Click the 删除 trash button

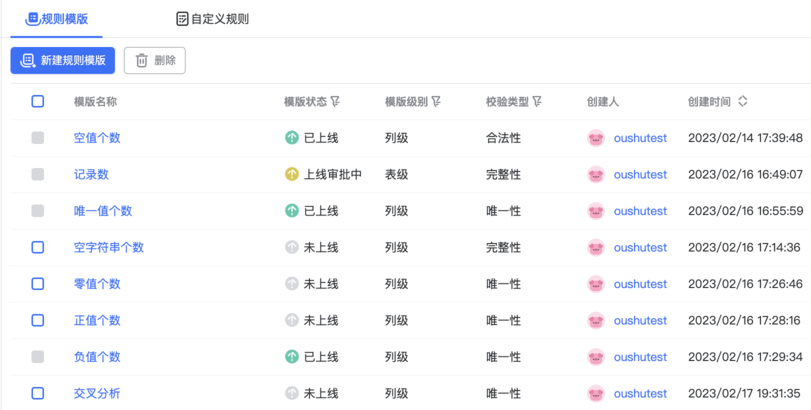pyautogui.click(x=155, y=60)
